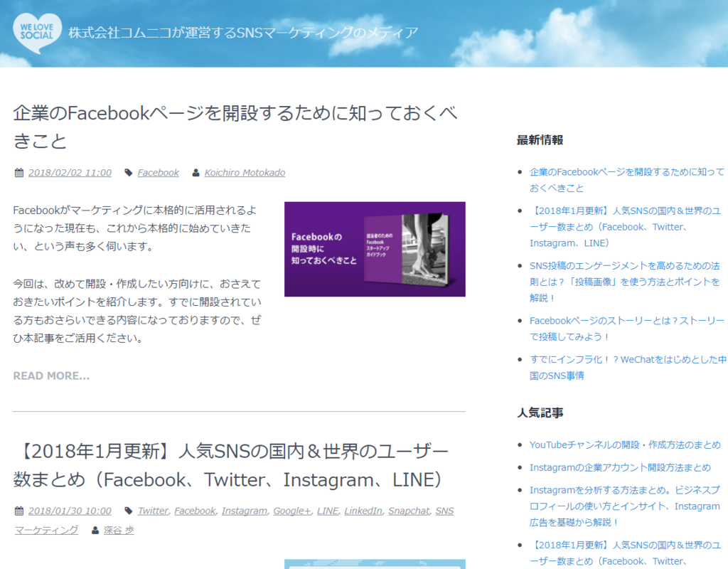The image size is (728, 569).
Task: Open article 【2018年1月更新】人気SNSの国内＆世界 title
Action: (x=231, y=465)
